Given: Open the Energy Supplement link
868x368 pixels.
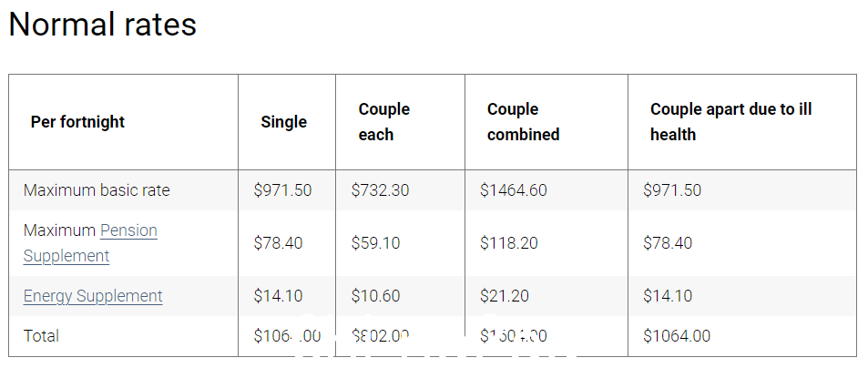Looking at the screenshot, I should [x=93, y=296].
